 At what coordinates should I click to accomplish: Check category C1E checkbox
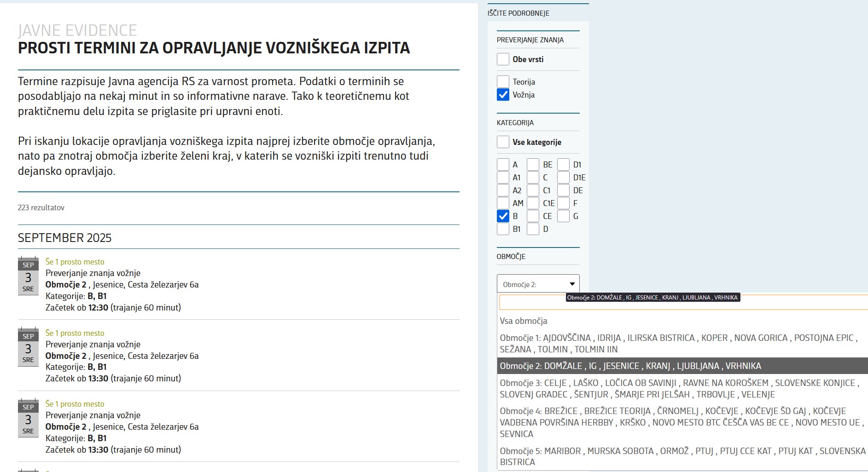tap(533, 203)
